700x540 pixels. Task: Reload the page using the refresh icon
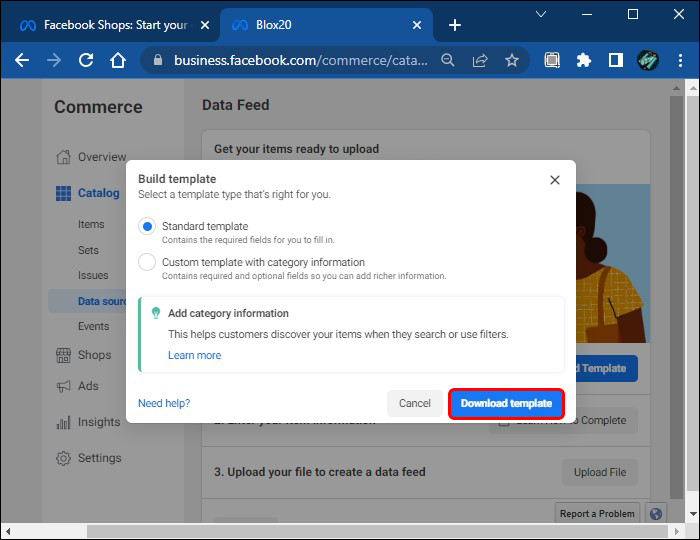(x=86, y=60)
